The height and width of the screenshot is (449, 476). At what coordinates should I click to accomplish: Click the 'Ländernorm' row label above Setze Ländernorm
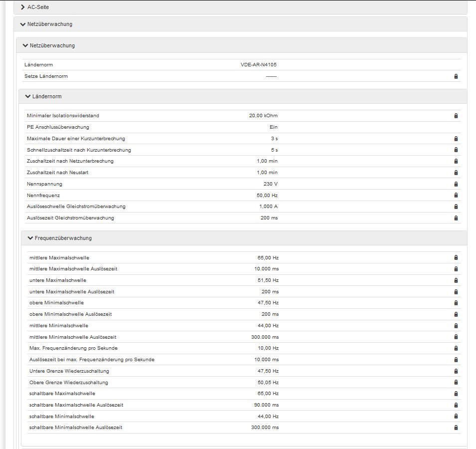[x=38, y=65]
